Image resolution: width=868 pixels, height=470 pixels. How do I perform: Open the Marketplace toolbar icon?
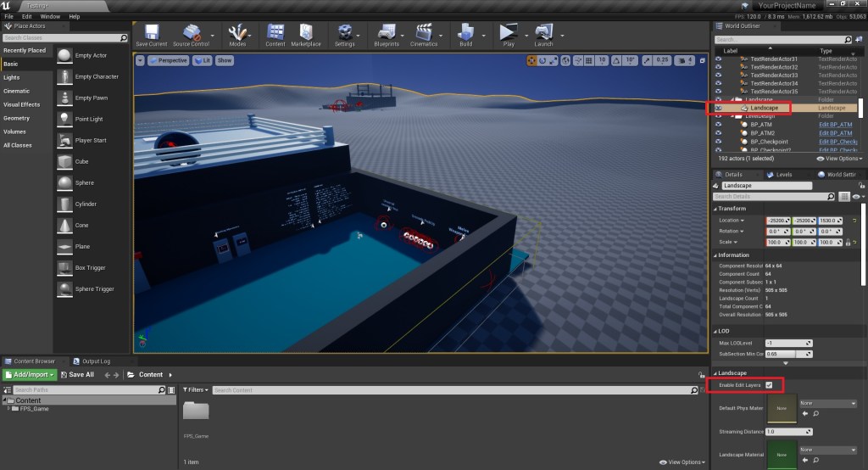click(306, 34)
